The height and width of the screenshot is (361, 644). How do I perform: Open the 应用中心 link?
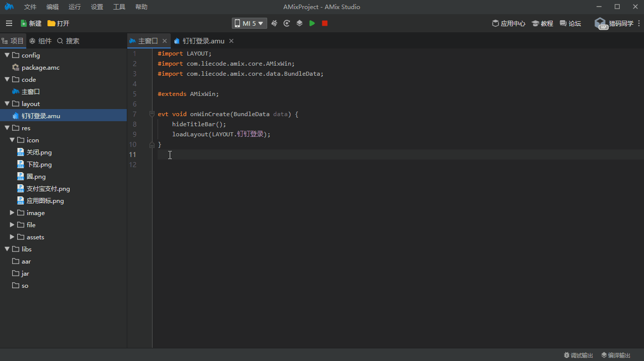[x=509, y=23]
